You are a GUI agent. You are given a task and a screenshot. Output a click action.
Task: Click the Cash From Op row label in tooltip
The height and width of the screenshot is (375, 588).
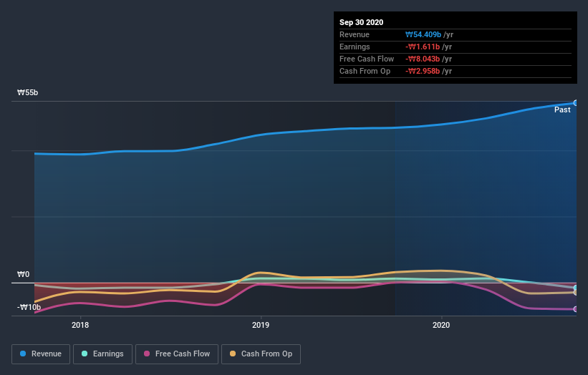coord(365,71)
